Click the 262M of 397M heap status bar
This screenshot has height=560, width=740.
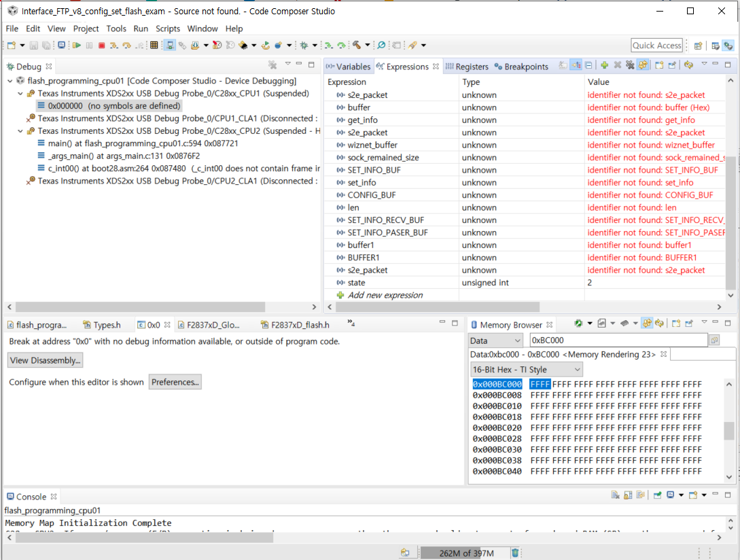(x=465, y=553)
